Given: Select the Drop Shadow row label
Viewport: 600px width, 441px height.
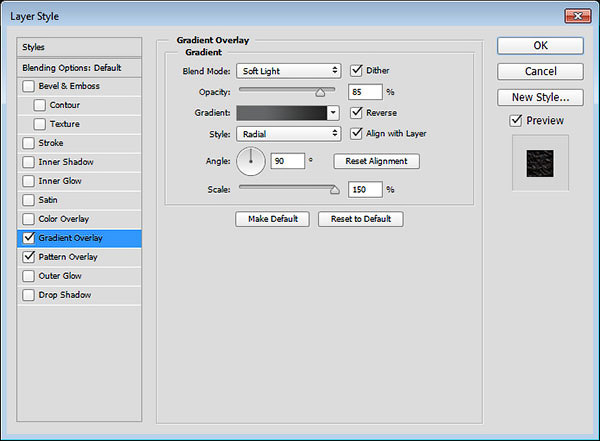Looking at the screenshot, I should [65, 295].
